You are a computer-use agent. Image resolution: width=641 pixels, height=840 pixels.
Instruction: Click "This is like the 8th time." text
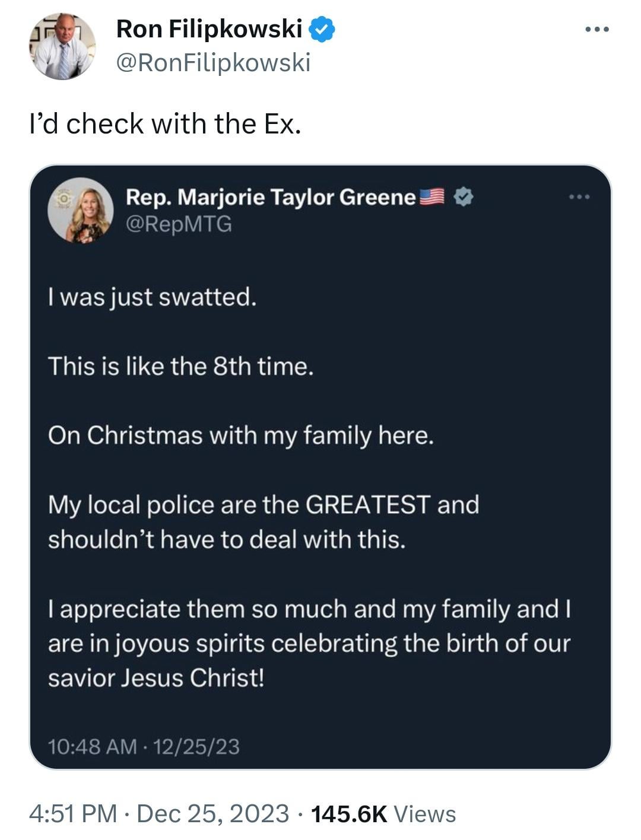pyautogui.click(x=180, y=366)
